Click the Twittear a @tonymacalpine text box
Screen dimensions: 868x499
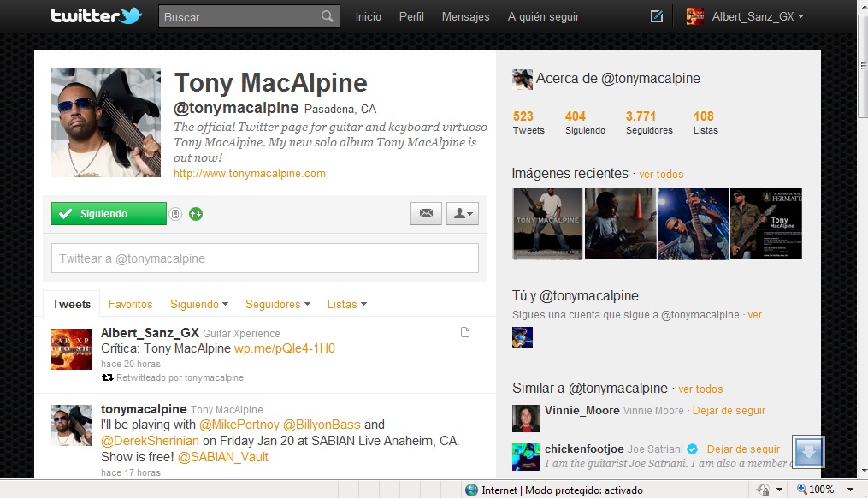click(264, 258)
